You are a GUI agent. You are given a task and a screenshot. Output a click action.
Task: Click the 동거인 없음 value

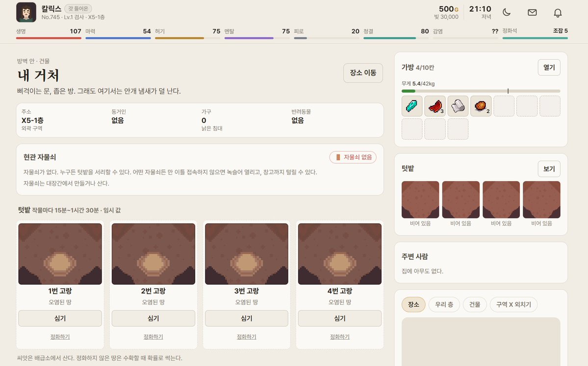pyautogui.click(x=117, y=120)
